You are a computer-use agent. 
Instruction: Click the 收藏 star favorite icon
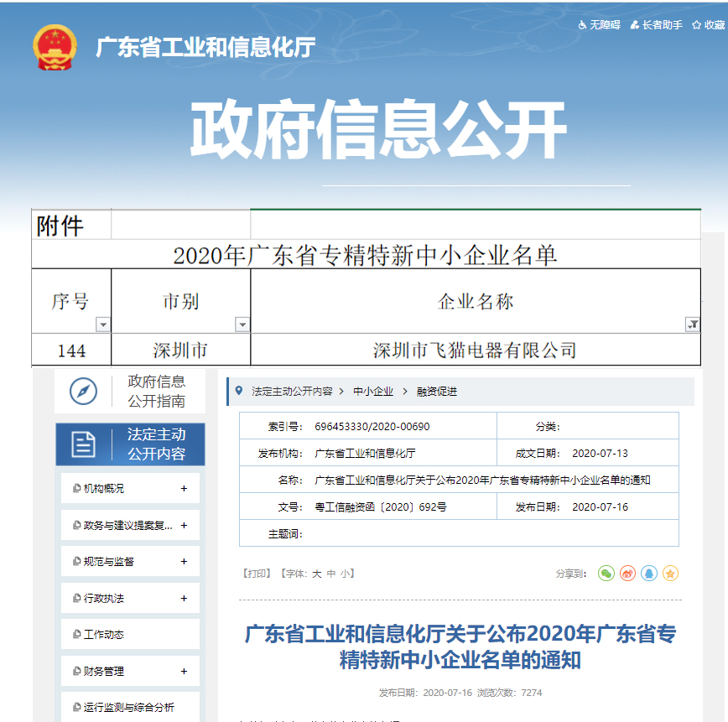click(x=697, y=25)
